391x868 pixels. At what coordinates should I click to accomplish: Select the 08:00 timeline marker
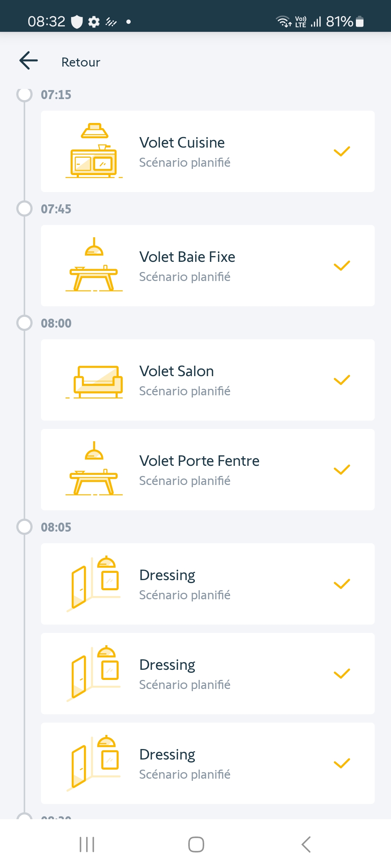coord(25,323)
